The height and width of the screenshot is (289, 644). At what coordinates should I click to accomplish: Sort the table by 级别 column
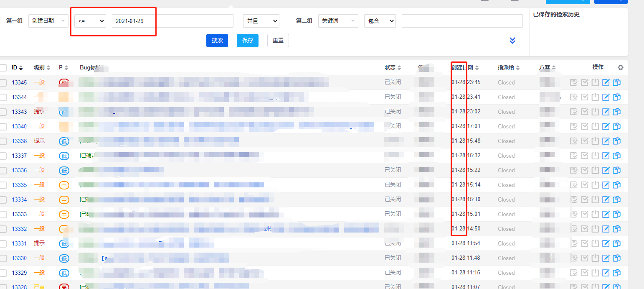point(42,68)
